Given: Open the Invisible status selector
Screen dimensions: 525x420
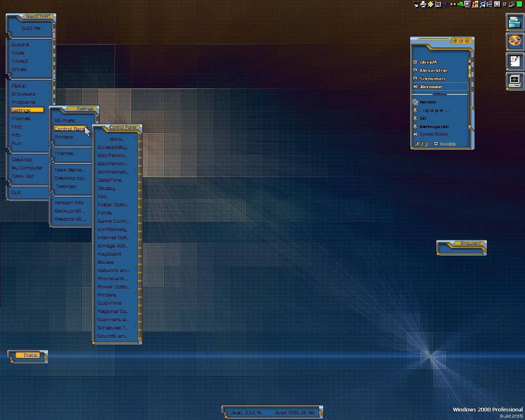Looking at the screenshot, I should pos(445,144).
